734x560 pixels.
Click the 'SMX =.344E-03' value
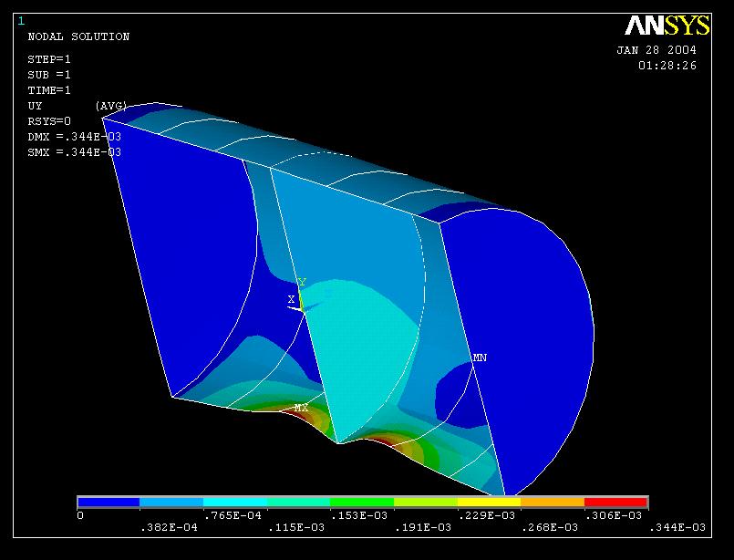point(75,152)
